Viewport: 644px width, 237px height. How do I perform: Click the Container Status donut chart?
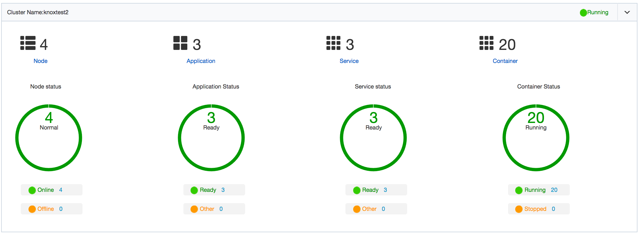[536, 138]
